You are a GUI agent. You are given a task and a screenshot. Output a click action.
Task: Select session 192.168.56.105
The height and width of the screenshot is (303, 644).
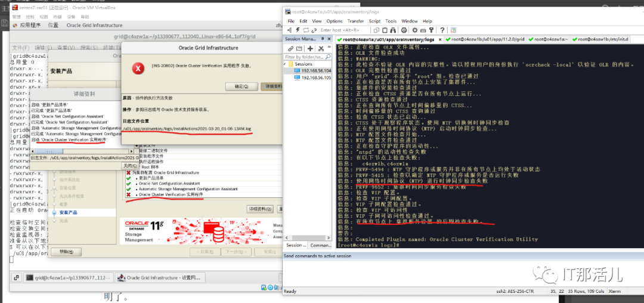point(312,77)
